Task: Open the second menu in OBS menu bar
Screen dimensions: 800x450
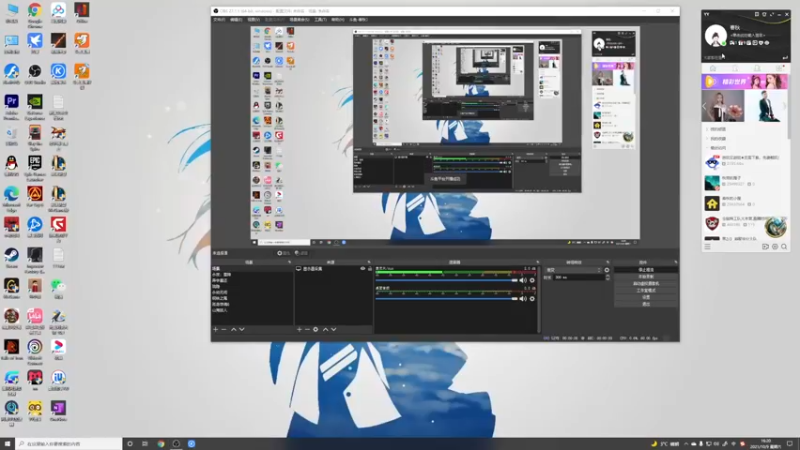Action: [236, 19]
